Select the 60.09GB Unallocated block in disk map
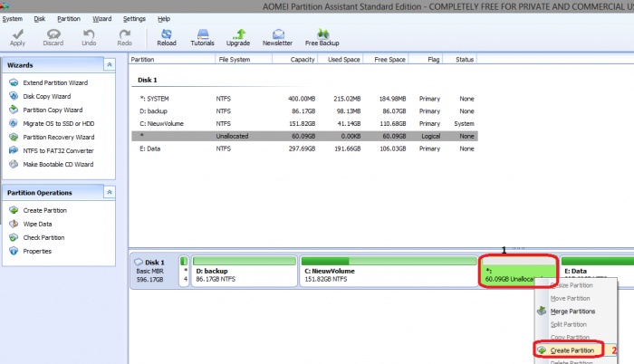The width and height of the screenshot is (634, 364). pyautogui.click(x=518, y=271)
